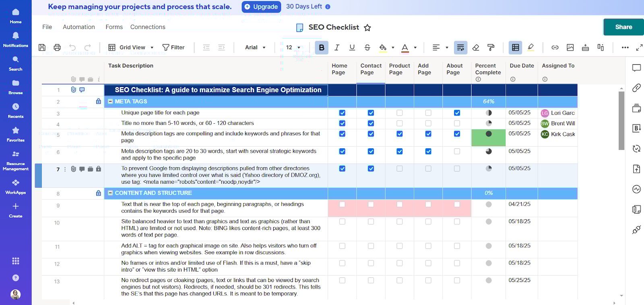Viewport: 644px width, 305px height.
Task: Collapse the META TAGS section
Action: pyautogui.click(x=110, y=102)
